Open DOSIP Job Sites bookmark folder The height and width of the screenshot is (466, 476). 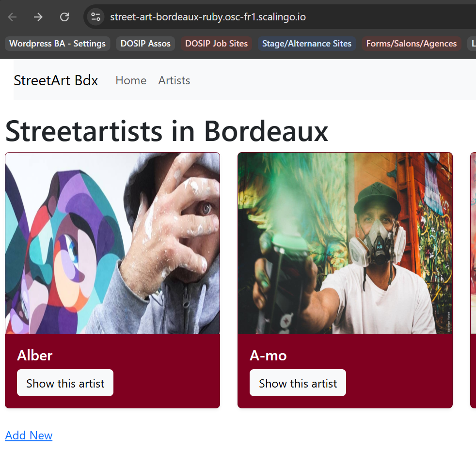point(216,44)
